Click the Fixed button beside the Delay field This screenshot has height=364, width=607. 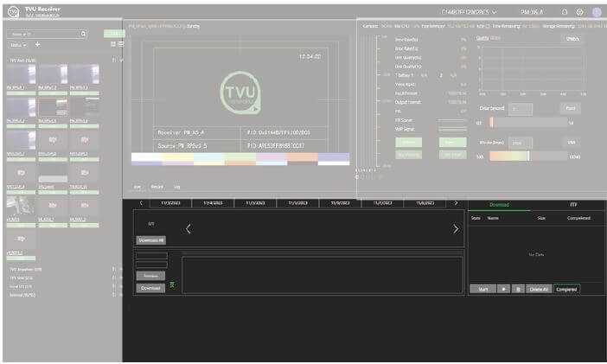(570, 108)
